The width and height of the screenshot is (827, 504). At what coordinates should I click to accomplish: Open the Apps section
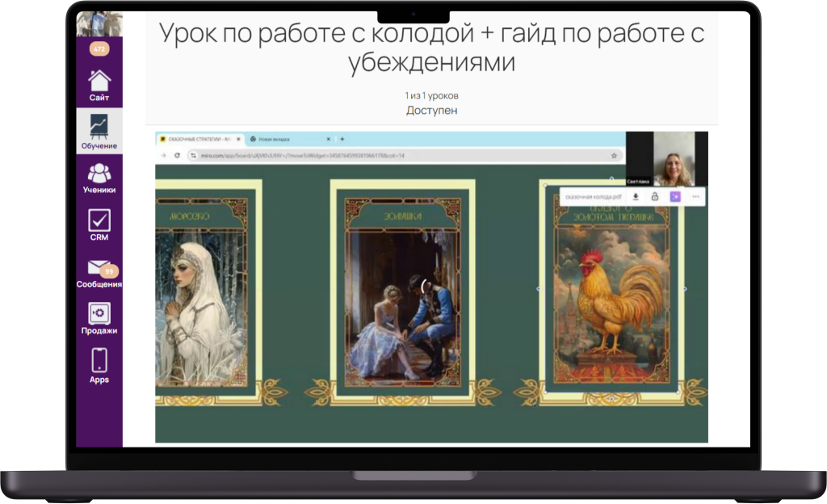point(99,366)
